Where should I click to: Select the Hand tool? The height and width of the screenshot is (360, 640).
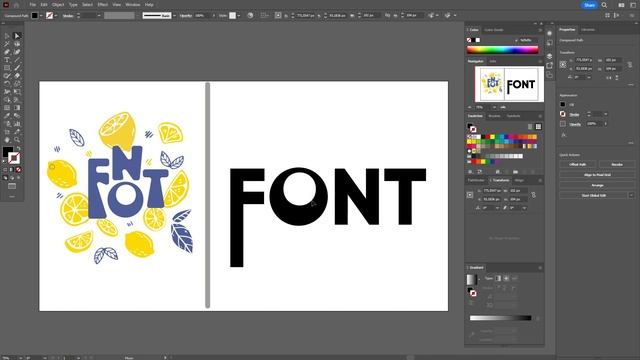pos(7,140)
